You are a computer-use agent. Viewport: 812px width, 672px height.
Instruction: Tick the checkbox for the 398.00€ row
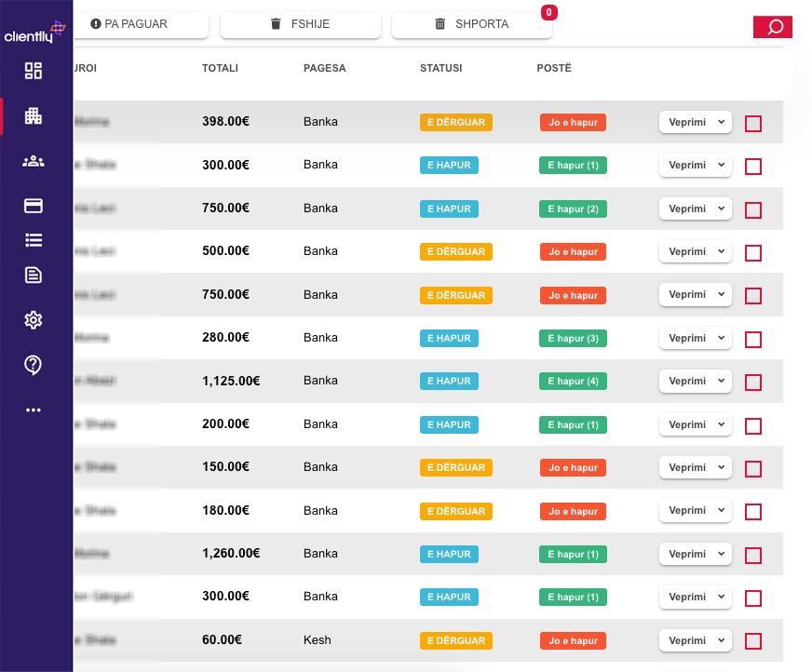pos(753,124)
